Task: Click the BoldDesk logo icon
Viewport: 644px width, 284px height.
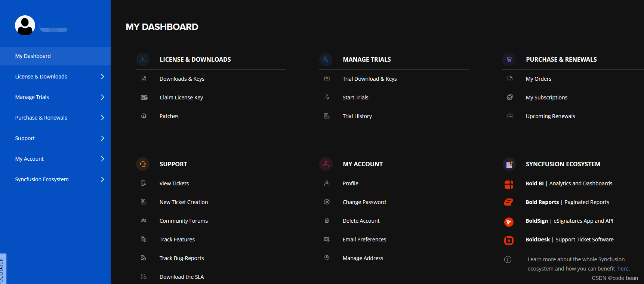Action: [509, 241]
